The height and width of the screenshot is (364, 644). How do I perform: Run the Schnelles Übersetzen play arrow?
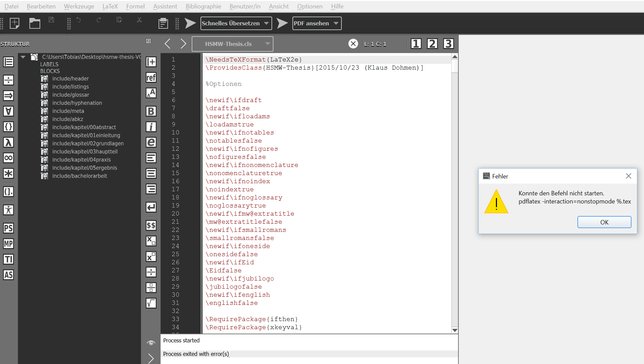[x=190, y=23]
